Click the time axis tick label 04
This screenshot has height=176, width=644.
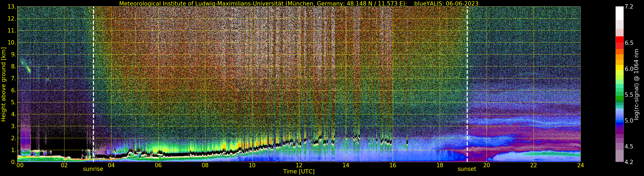tap(111, 165)
